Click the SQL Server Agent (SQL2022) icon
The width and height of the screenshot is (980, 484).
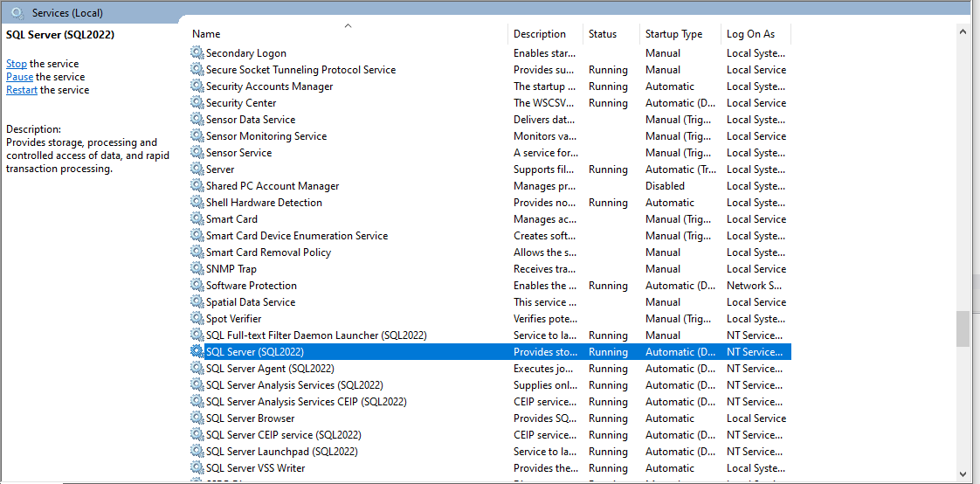[197, 369]
